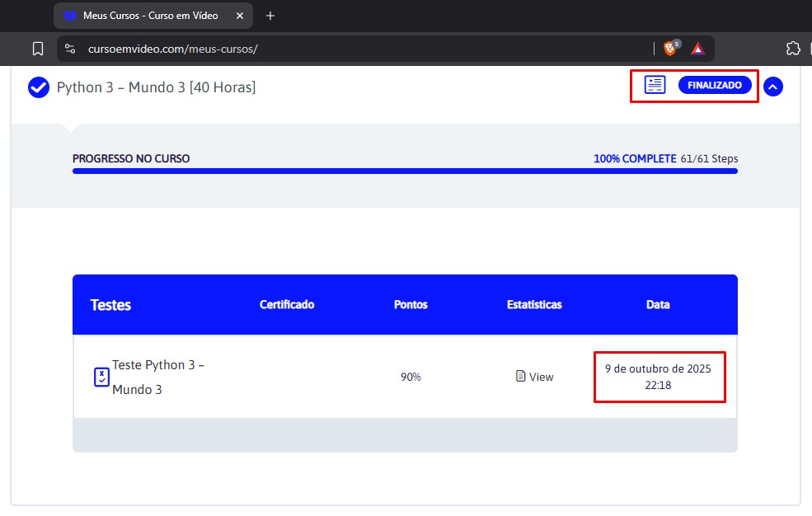Click the Testes column header
Viewport: 812px width, 516px height.
[x=110, y=305]
